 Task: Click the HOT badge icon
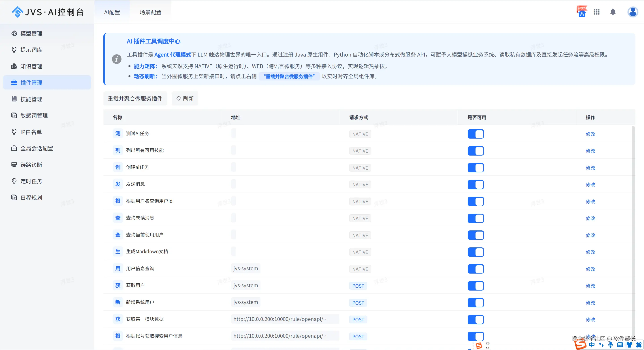pos(582,11)
